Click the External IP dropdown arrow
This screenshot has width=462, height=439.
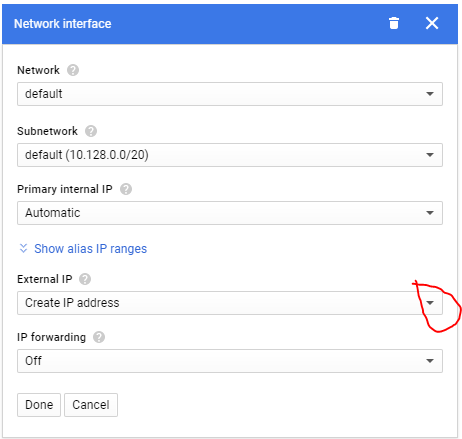[x=430, y=303]
